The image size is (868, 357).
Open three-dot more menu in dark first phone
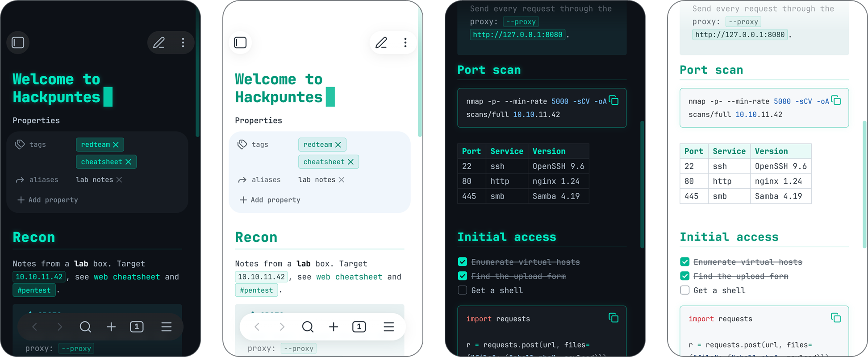coord(183,42)
